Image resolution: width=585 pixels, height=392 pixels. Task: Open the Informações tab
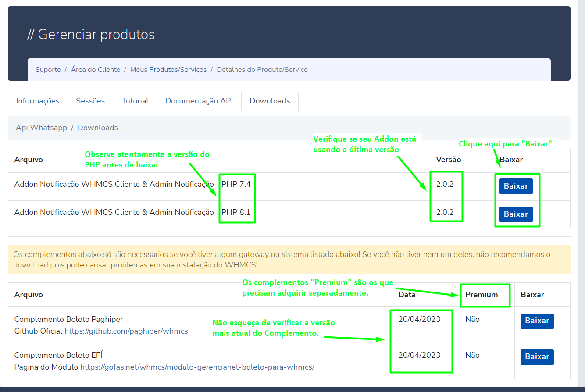[x=38, y=101]
